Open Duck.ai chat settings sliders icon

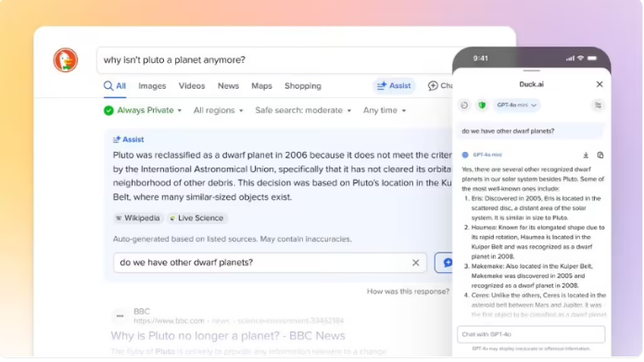coord(598,105)
